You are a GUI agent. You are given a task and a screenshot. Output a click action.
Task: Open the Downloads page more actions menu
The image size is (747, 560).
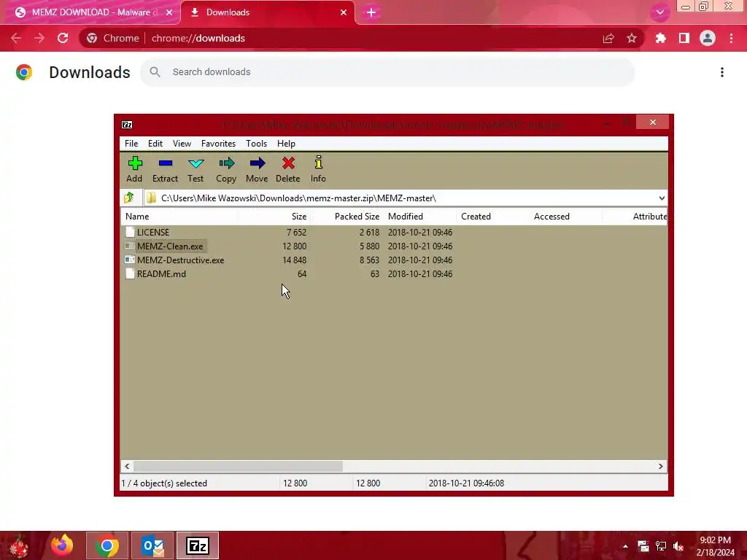[722, 72]
